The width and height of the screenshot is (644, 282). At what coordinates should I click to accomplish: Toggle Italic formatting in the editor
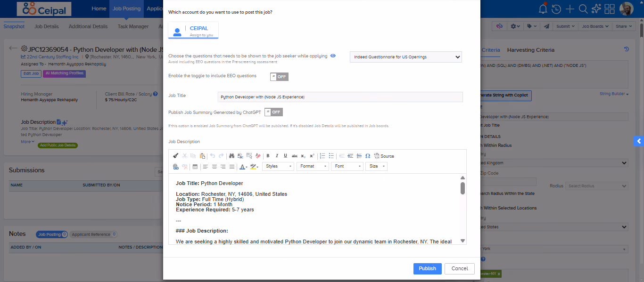(x=277, y=156)
